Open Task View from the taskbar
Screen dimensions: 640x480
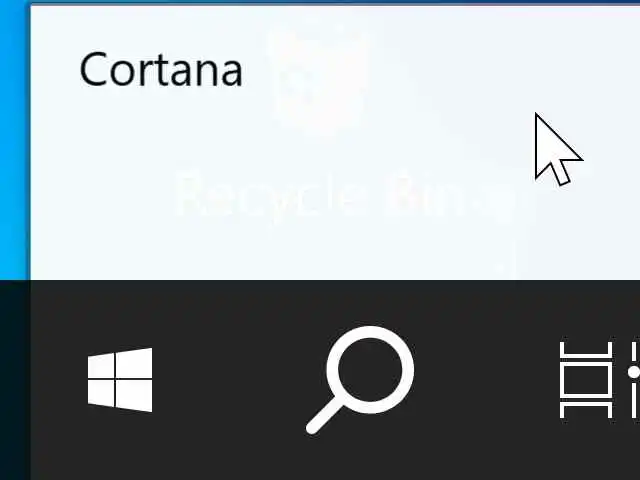pos(599,380)
